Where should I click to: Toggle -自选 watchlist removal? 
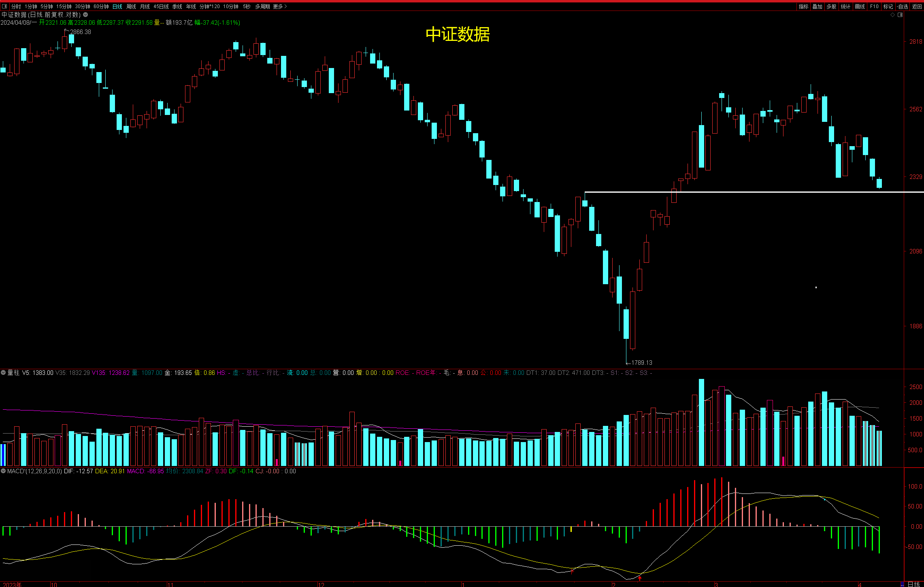[902, 6]
